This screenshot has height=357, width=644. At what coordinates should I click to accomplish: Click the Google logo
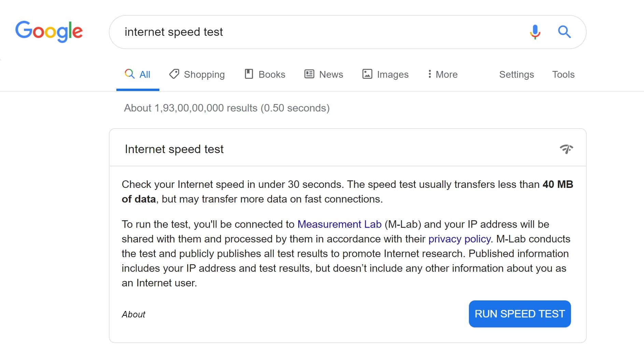[x=49, y=31]
